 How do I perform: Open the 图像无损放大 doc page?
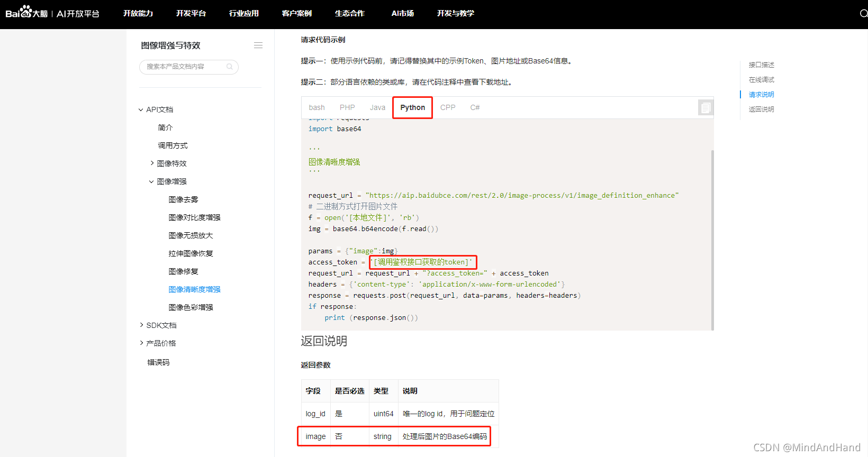coord(191,235)
